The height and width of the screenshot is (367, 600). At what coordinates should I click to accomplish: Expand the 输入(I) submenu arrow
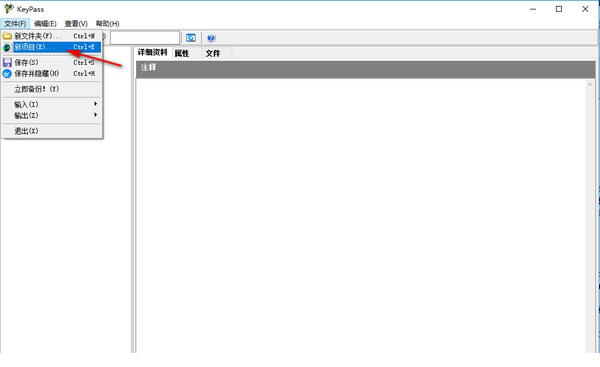pos(95,104)
